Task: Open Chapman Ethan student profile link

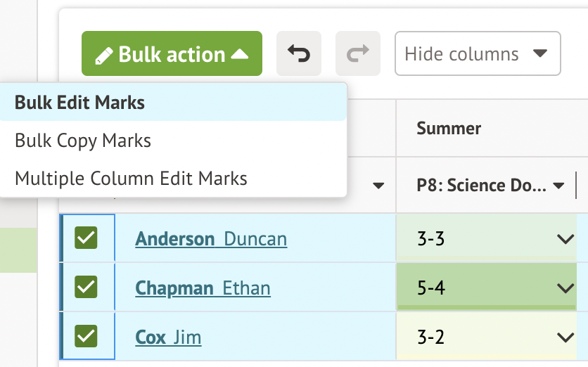Action: click(x=203, y=288)
